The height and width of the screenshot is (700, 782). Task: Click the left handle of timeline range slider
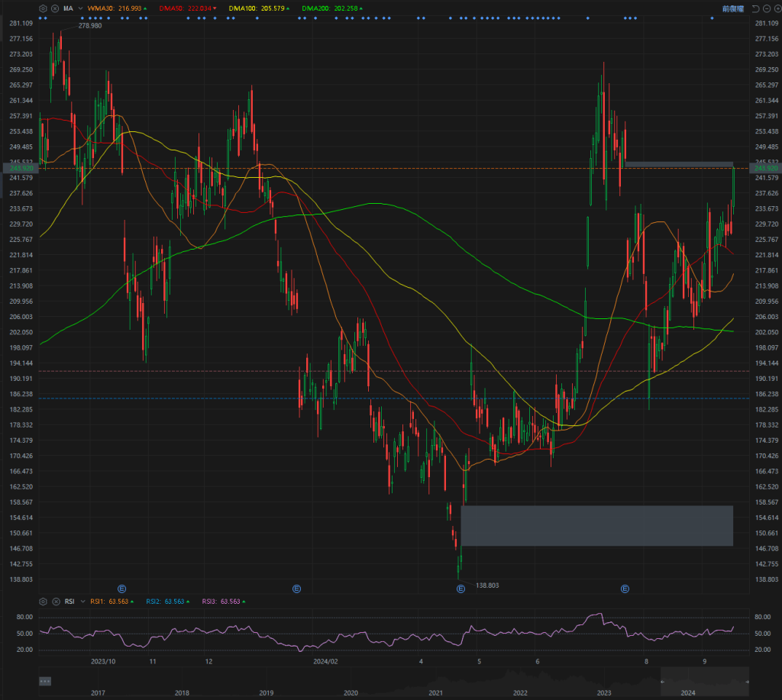[662, 681]
